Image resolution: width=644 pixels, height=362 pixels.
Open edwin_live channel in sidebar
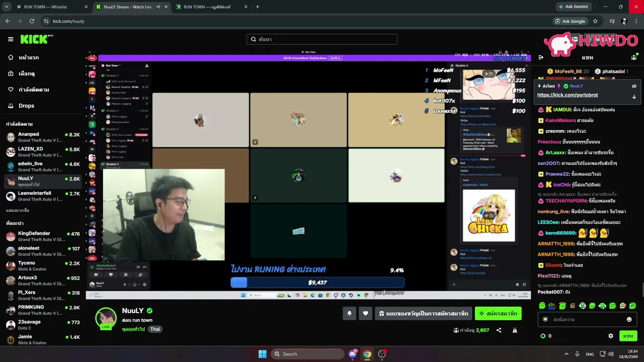[43, 167]
